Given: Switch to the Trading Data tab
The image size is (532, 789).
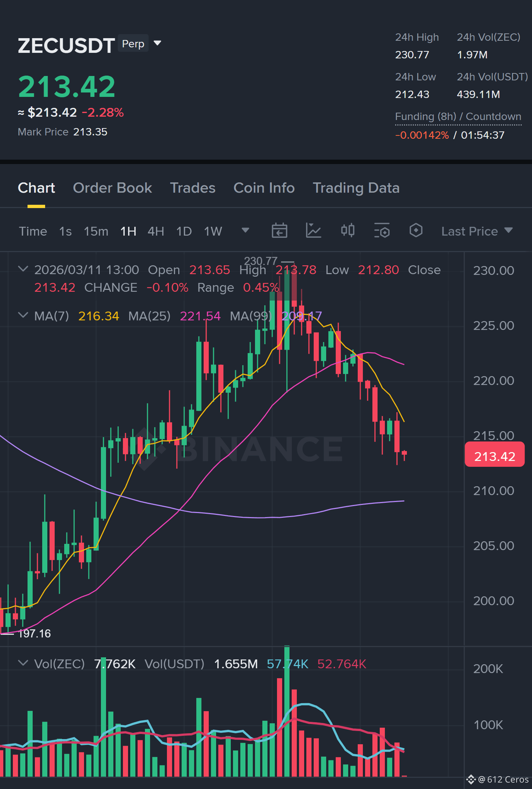Looking at the screenshot, I should [x=356, y=188].
